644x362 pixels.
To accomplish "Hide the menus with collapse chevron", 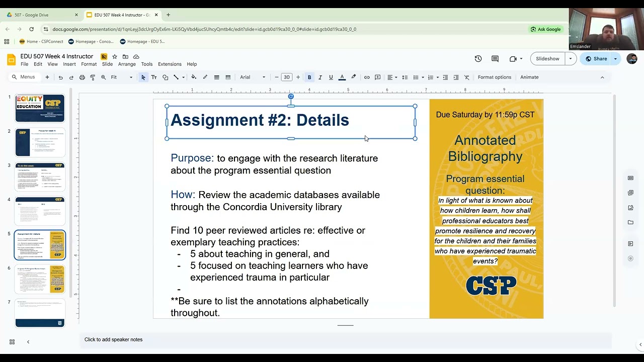I will tap(602, 77).
